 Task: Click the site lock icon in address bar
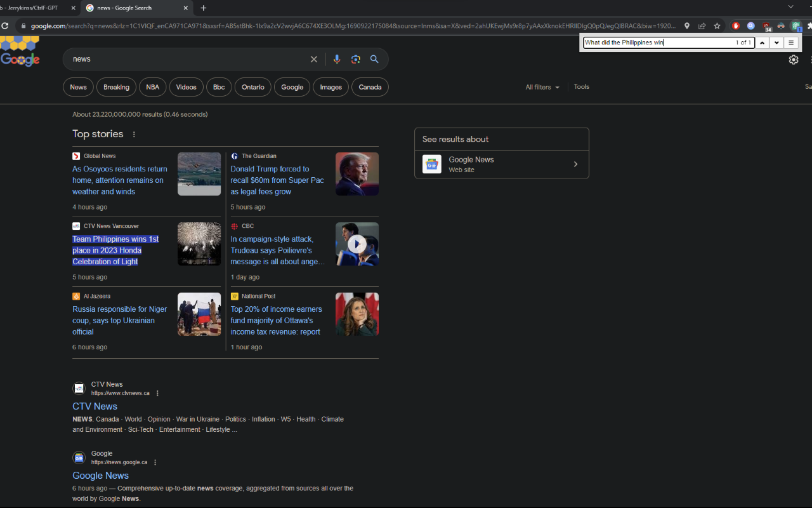tap(23, 26)
